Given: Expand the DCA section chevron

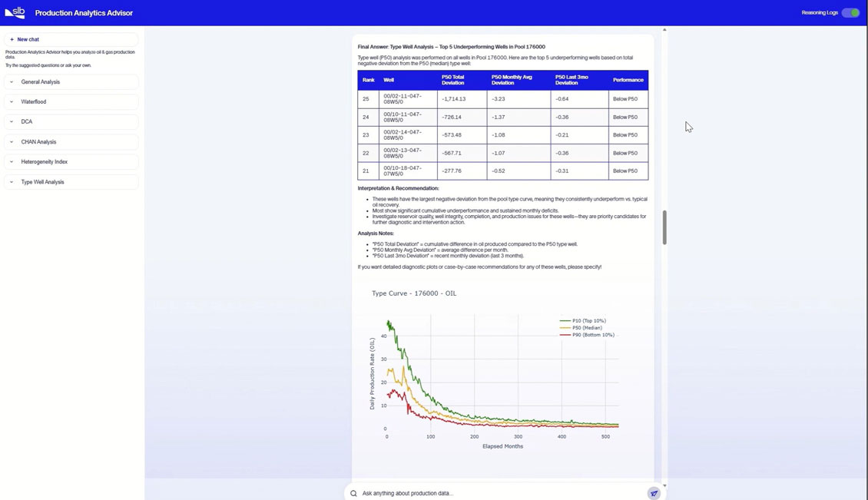Looking at the screenshot, I should coord(12,122).
